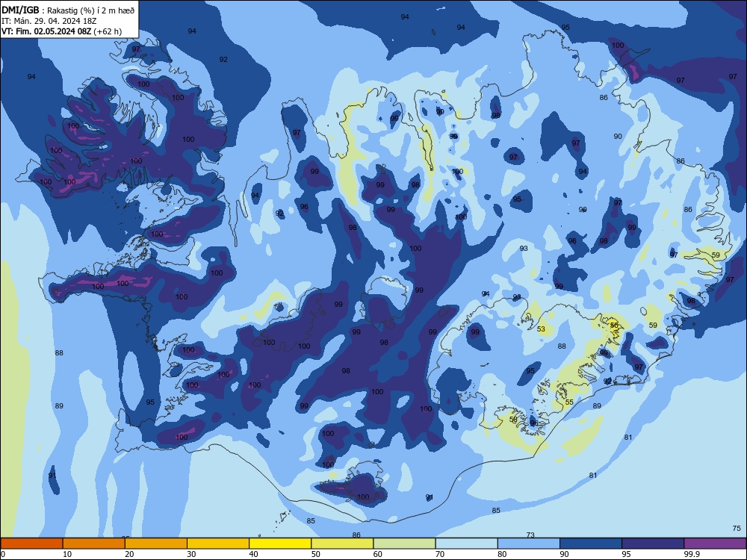The image size is (747, 560).
Task: Click the legend scale label '20'
Action: [129, 554]
